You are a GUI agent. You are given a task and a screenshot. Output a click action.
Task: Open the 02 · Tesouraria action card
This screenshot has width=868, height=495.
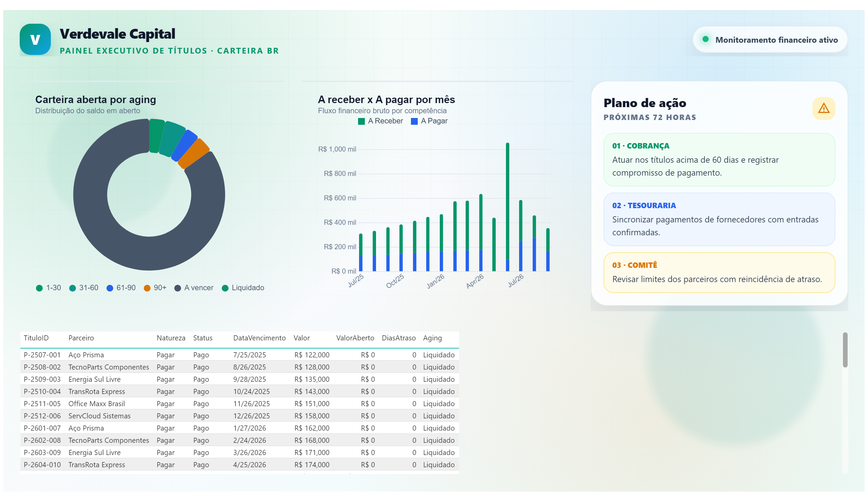[x=719, y=219]
